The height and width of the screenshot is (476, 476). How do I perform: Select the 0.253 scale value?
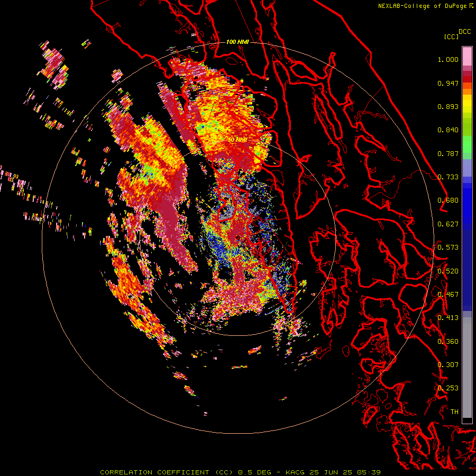click(x=448, y=388)
